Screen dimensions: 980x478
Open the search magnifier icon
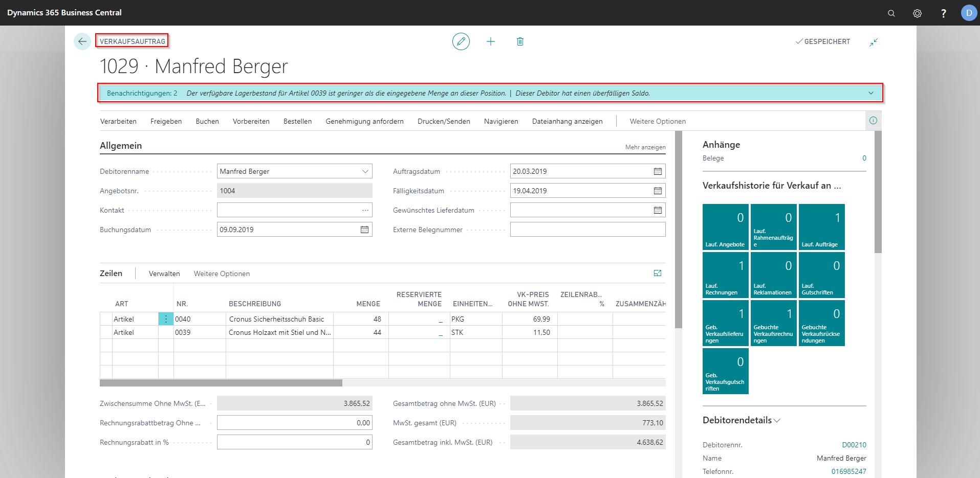[x=891, y=13]
